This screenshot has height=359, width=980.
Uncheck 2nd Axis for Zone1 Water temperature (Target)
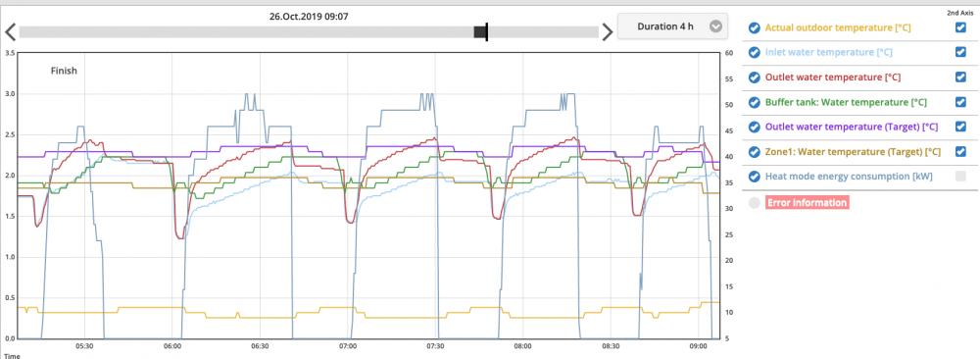click(x=960, y=151)
